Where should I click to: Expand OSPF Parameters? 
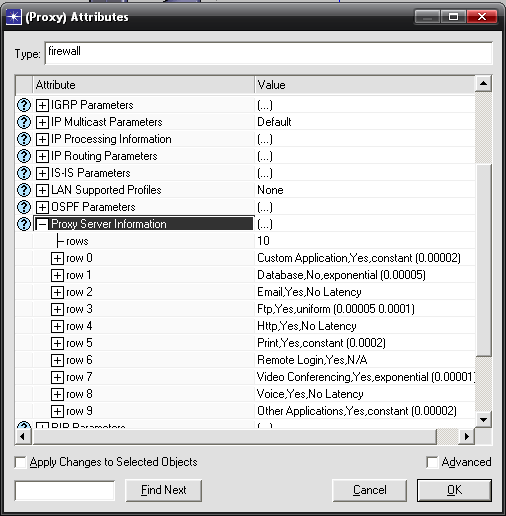(42, 207)
